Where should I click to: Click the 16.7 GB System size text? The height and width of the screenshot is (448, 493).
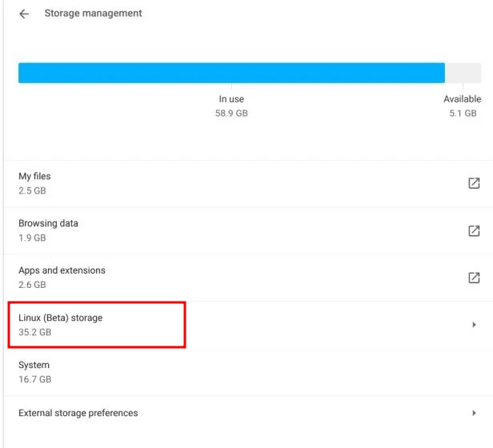[34, 379]
